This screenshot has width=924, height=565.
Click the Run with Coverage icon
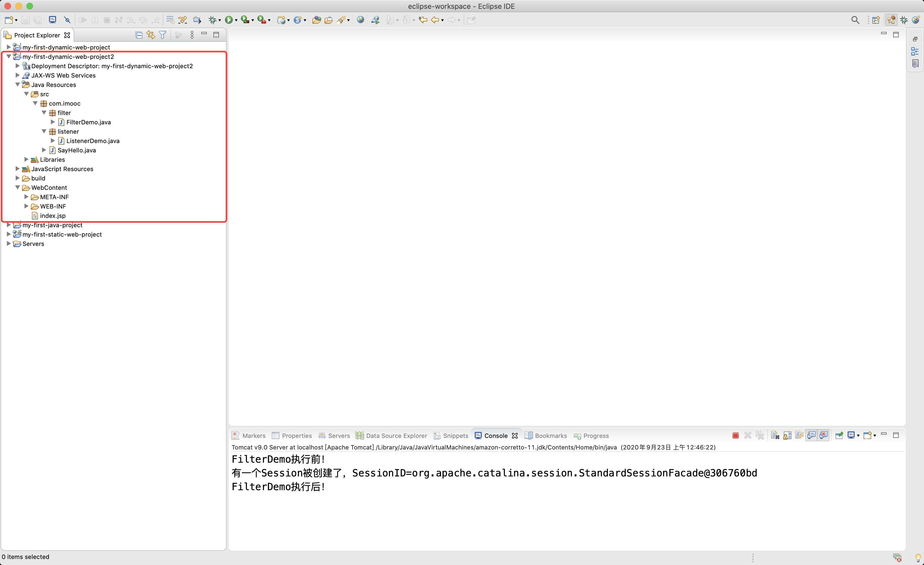tap(245, 20)
